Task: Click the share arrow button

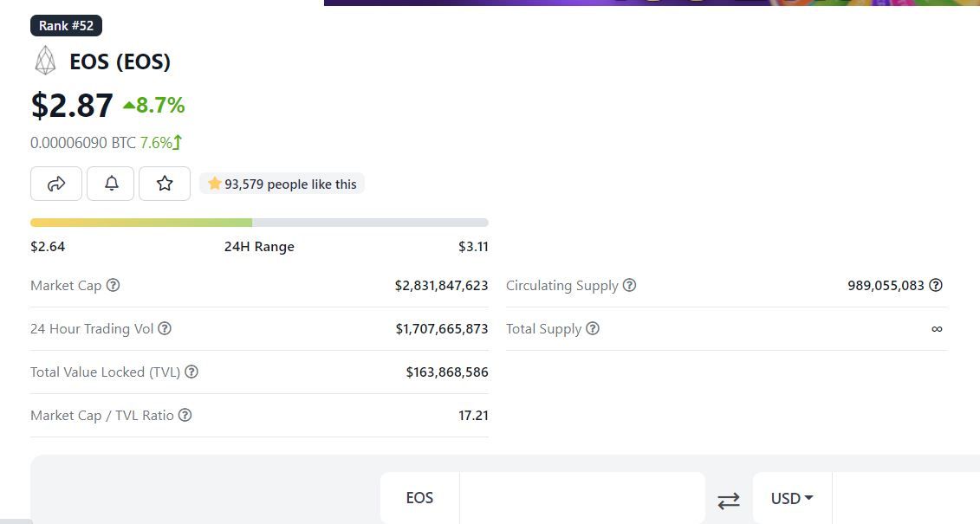Action: [56, 184]
